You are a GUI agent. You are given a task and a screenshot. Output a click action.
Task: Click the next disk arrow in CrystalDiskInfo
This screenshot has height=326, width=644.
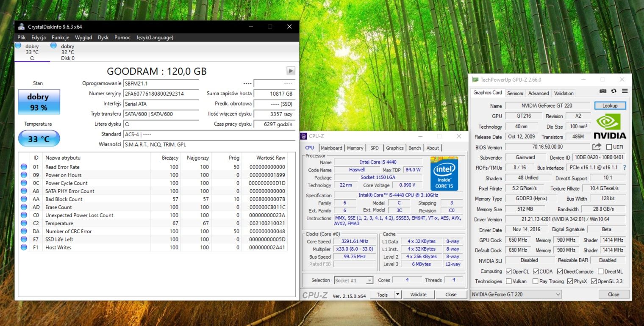(291, 71)
